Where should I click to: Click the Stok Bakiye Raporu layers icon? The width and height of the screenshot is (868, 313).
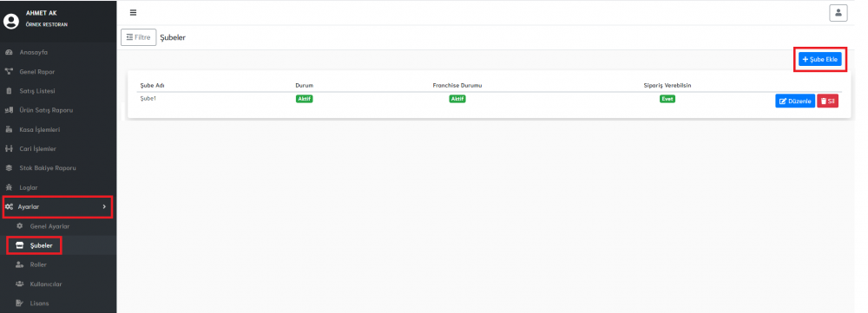point(9,168)
